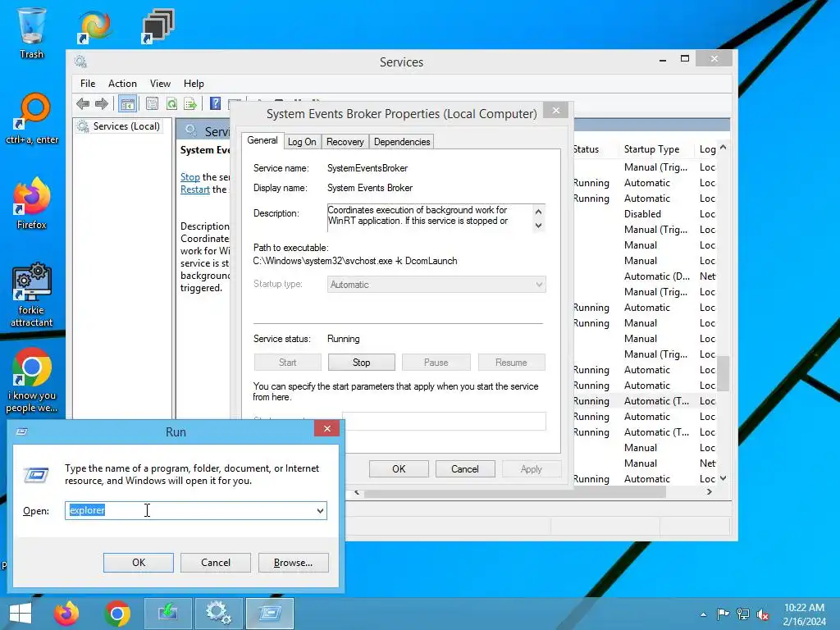
Task: Click the Stop the service link
Action: tap(190, 177)
